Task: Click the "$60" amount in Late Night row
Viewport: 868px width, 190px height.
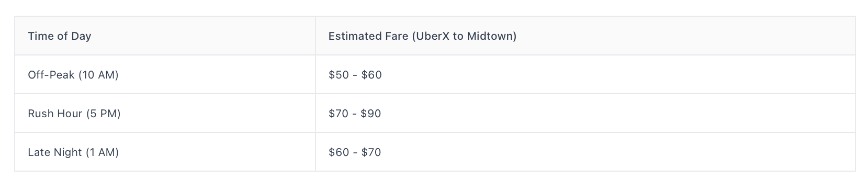Action: 339,152
